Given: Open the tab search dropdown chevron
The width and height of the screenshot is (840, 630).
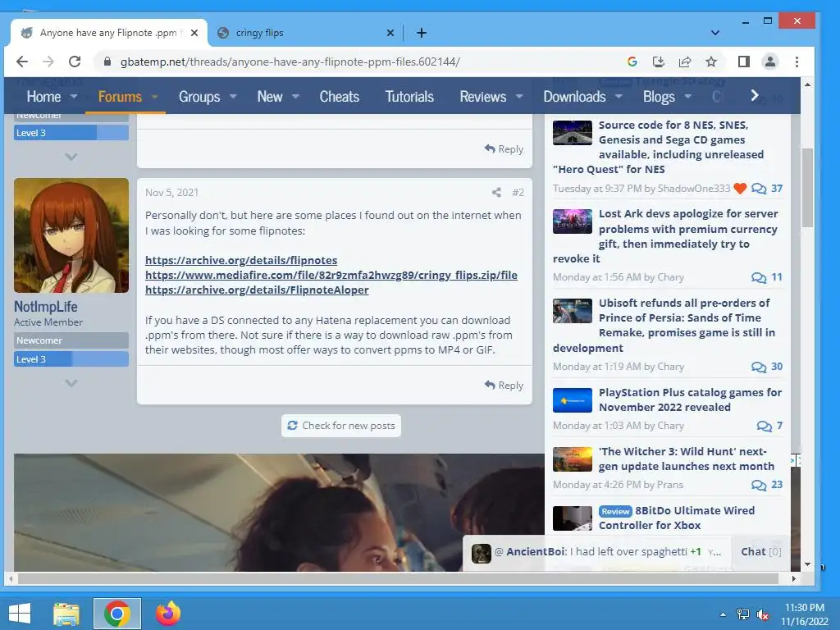Looking at the screenshot, I should [x=714, y=33].
